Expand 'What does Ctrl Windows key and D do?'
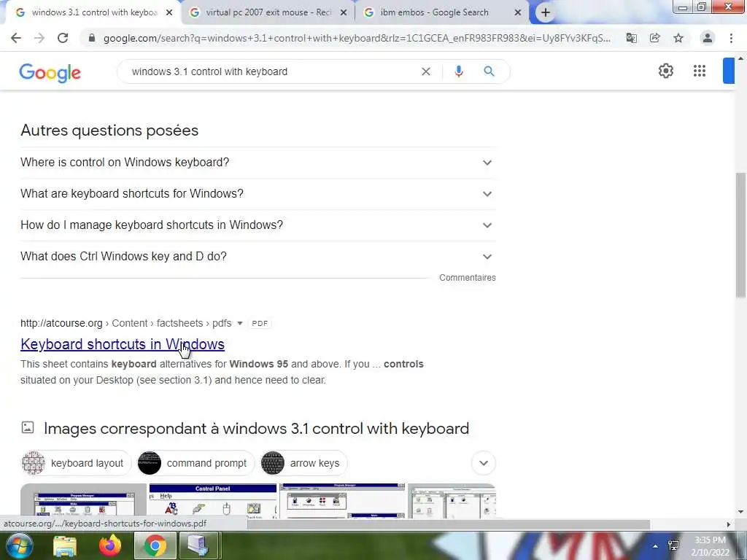 click(x=258, y=257)
